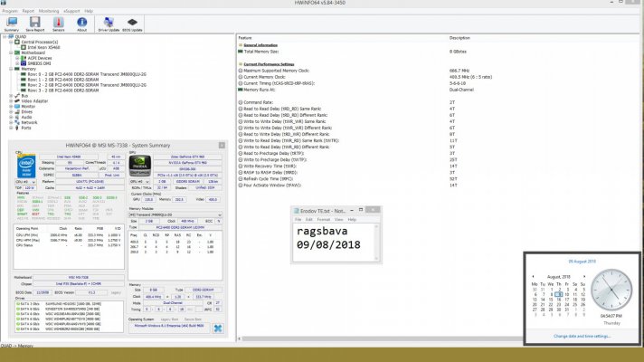
Task: Expand the Monitor branch
Action: [x=11, y=107]
